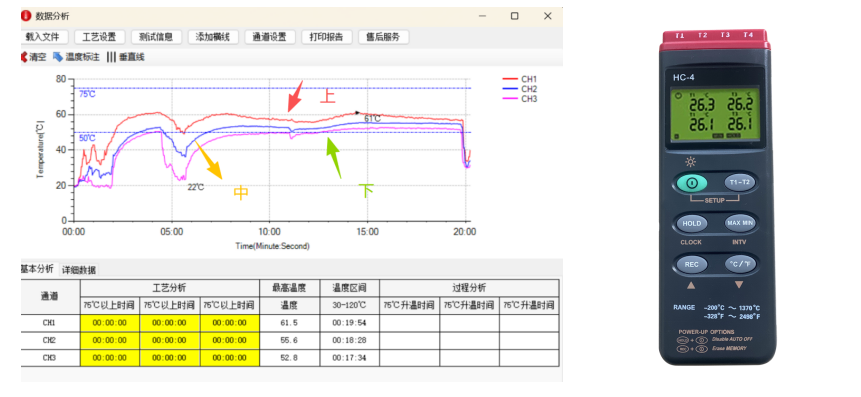This screenshot has width=861, height=397.
Task: Click the T1-T2 button on the meter
Action: pyautogui.click(x=739, y=182)
